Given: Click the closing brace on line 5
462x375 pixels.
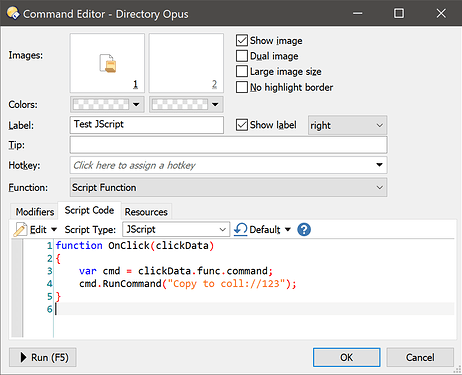Looking at the screenshot, I should [x=58, y=296].
